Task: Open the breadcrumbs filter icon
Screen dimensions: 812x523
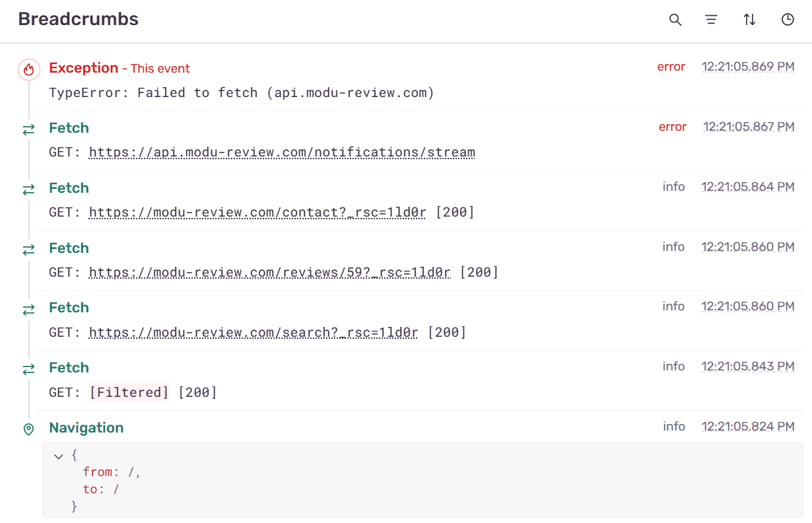Action: (x=711, y=20)
